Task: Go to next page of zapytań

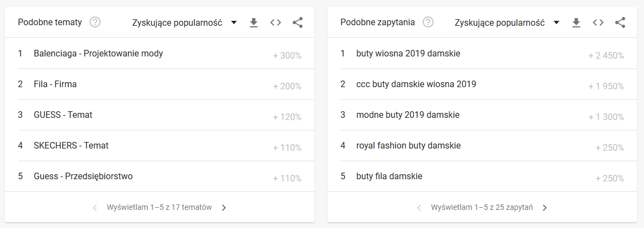Action: click(x=545, y=208)
